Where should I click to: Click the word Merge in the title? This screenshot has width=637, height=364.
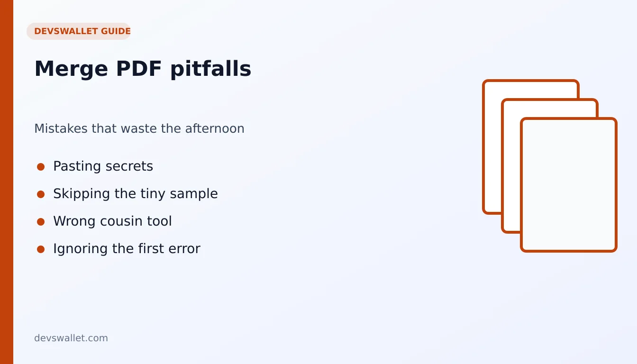[x=72, y=69]
